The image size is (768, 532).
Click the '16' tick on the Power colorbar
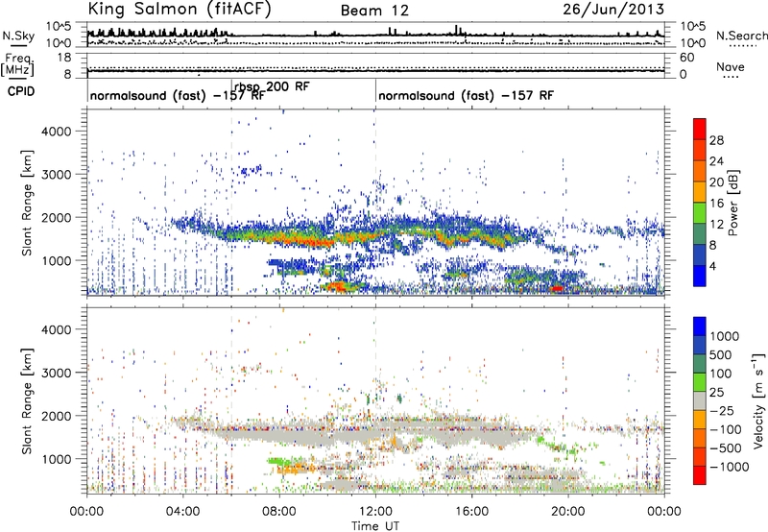716,204
